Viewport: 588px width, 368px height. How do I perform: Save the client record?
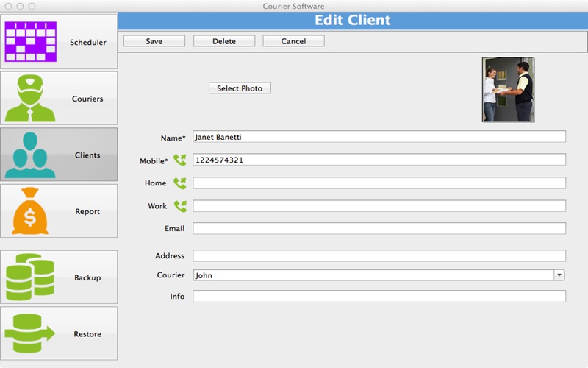point(154,41)
